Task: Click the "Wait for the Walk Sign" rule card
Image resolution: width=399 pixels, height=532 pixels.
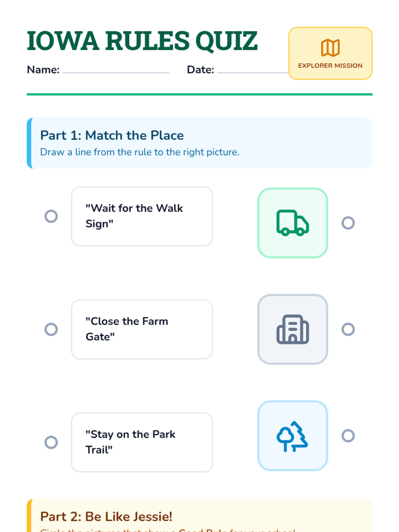Action: point(142,216)
